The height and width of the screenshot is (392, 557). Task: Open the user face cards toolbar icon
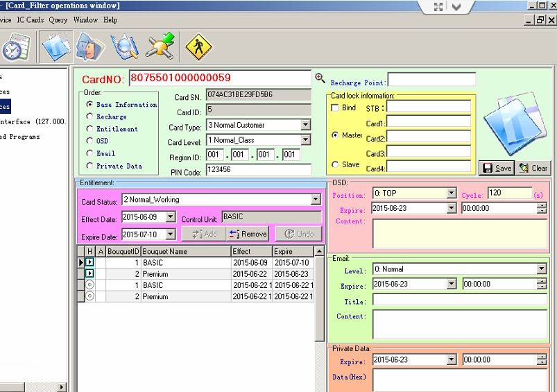[89, 47]
